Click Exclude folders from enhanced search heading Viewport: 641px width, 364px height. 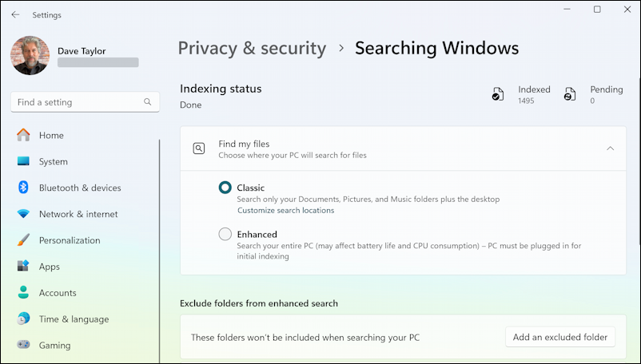[x=259, y=303]
